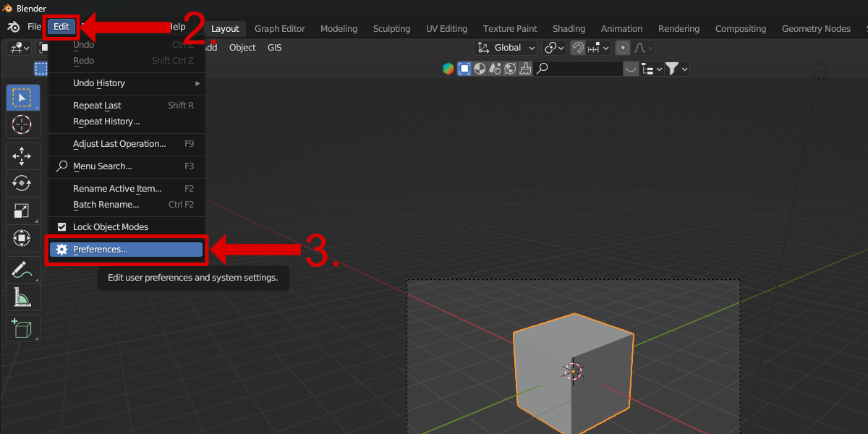The height and width of the screenshot is (434, 868).
Task: Choose Redo from the Edit menu
Action: (127, 61)
